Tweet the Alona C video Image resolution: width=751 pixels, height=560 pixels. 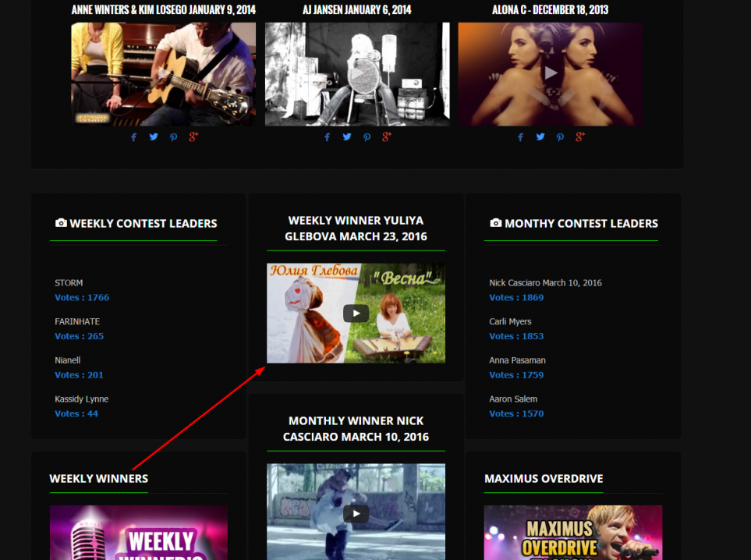point(540,137)
